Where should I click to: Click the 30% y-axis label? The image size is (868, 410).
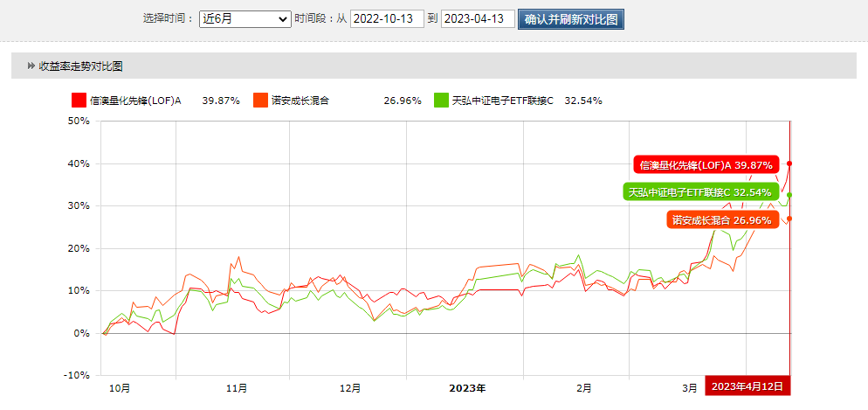(x=80, y=205)
